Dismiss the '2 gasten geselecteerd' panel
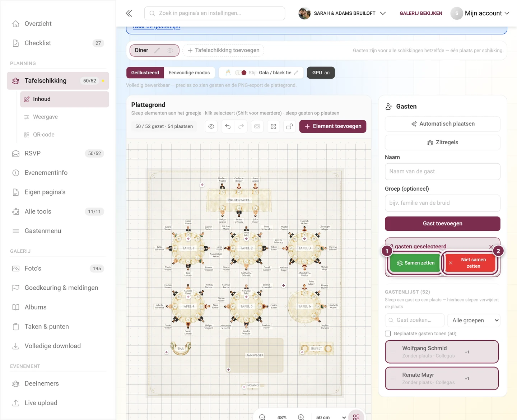This screenshot has width=517, height=420. [491, 247]
